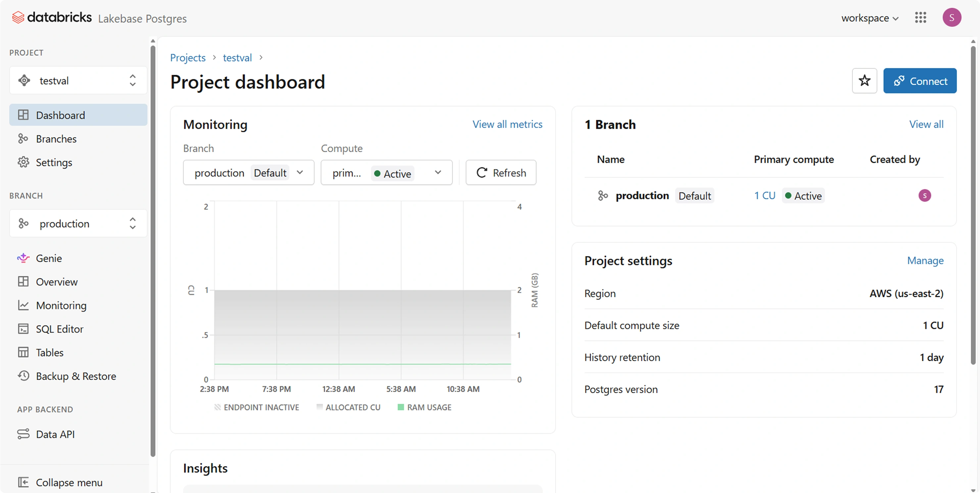Toggle the RAM USAGE legend swatch

[401, 407]
